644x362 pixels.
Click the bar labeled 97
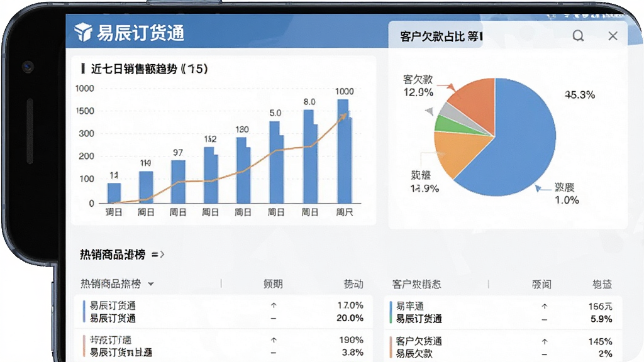178,182
